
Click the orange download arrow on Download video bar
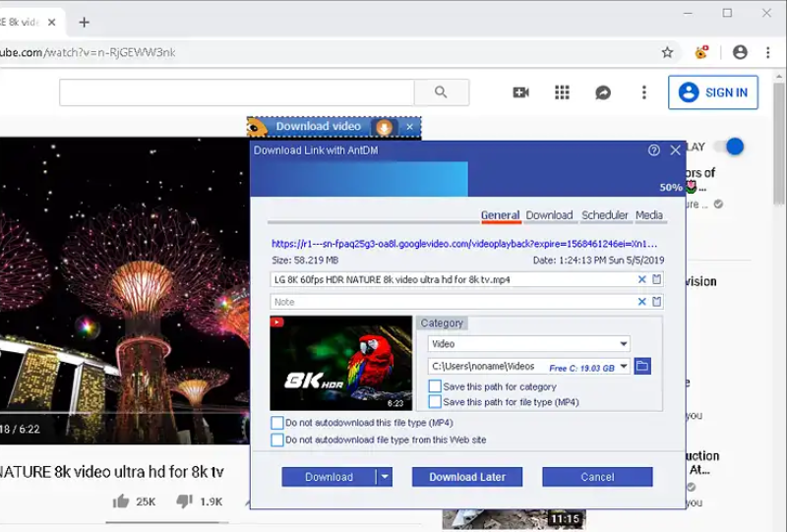(x=384, y=128)
